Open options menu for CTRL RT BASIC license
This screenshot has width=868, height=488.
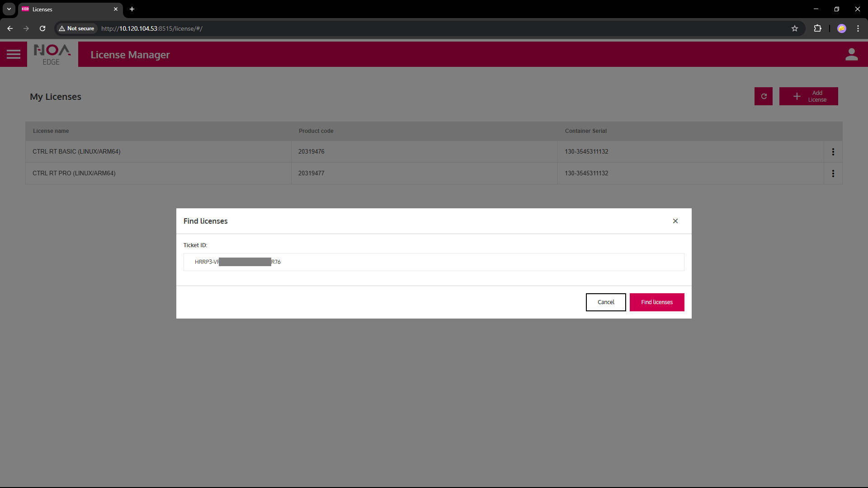point(833,152)
